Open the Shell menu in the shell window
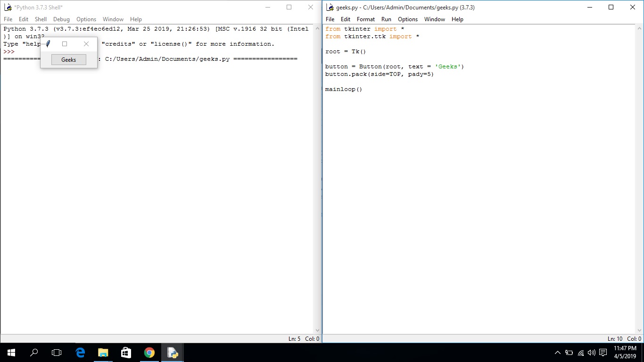644x362 pixels. point(41,19)
